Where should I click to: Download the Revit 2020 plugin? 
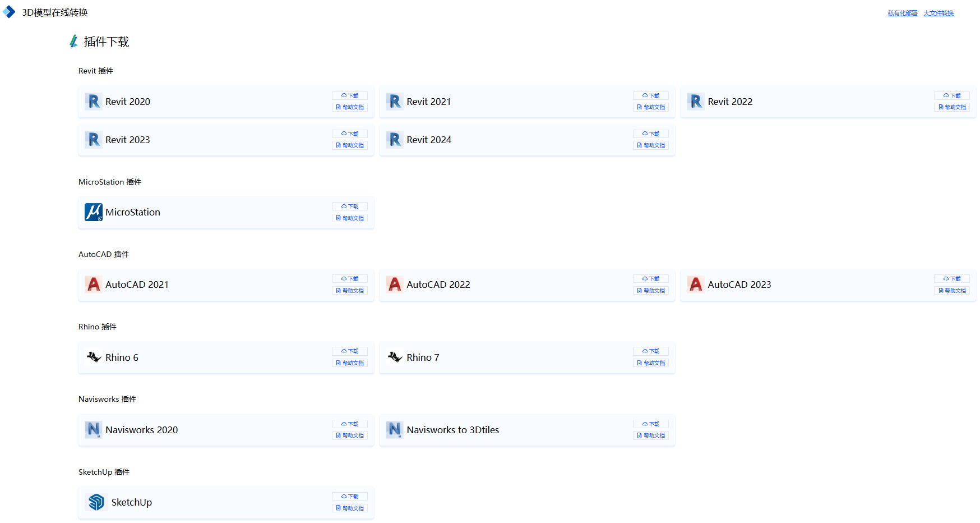point(350,95)
